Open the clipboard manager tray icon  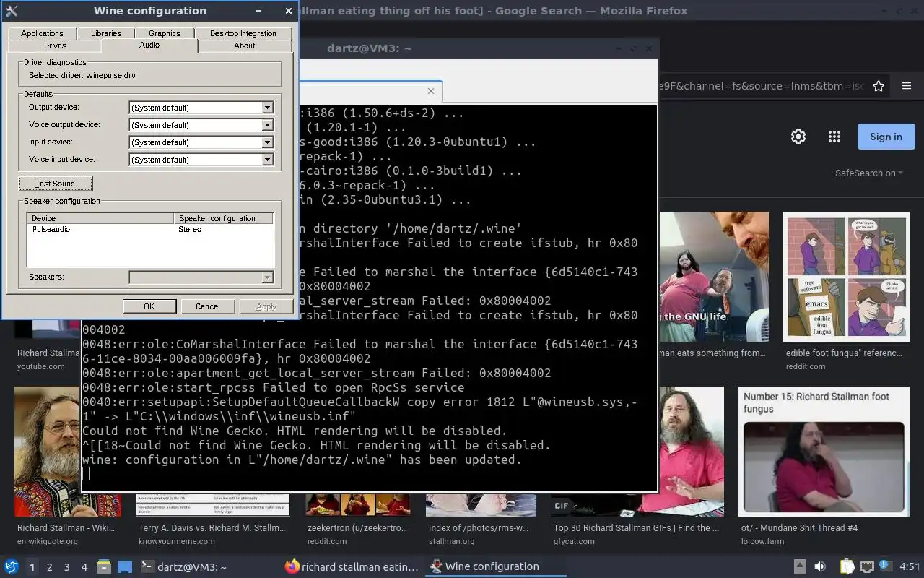847,567
